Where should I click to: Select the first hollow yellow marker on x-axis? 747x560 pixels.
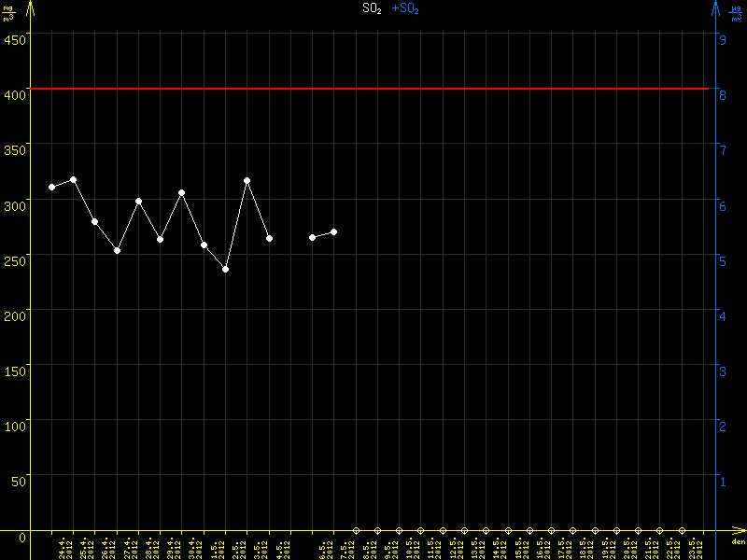pyautogui.click(x=356, y=530)
